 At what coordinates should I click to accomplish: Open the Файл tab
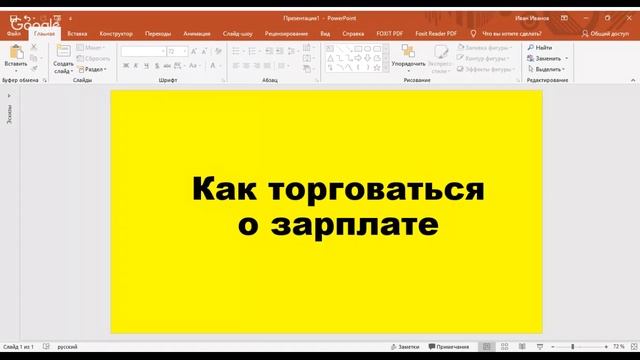[13, 33]
